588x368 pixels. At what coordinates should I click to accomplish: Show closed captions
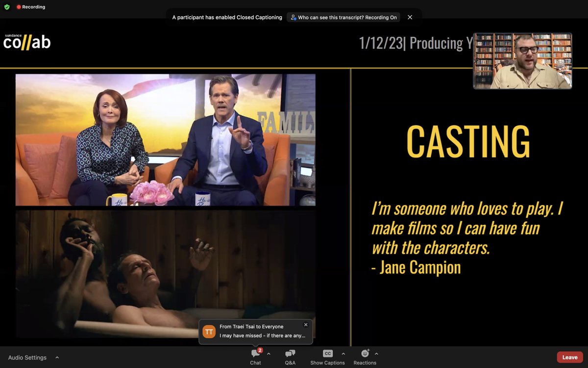click(327, 357)
